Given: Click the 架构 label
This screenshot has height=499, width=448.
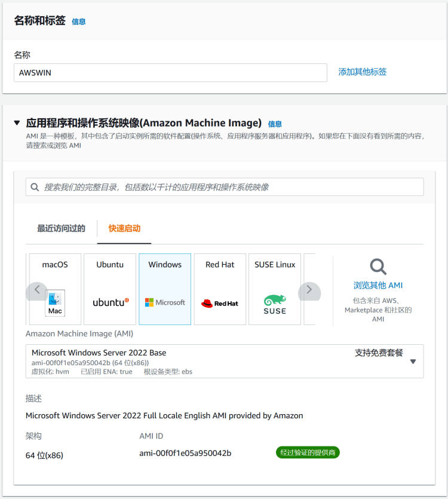Looking at the screenshot, I should click(x=33, y=436).
